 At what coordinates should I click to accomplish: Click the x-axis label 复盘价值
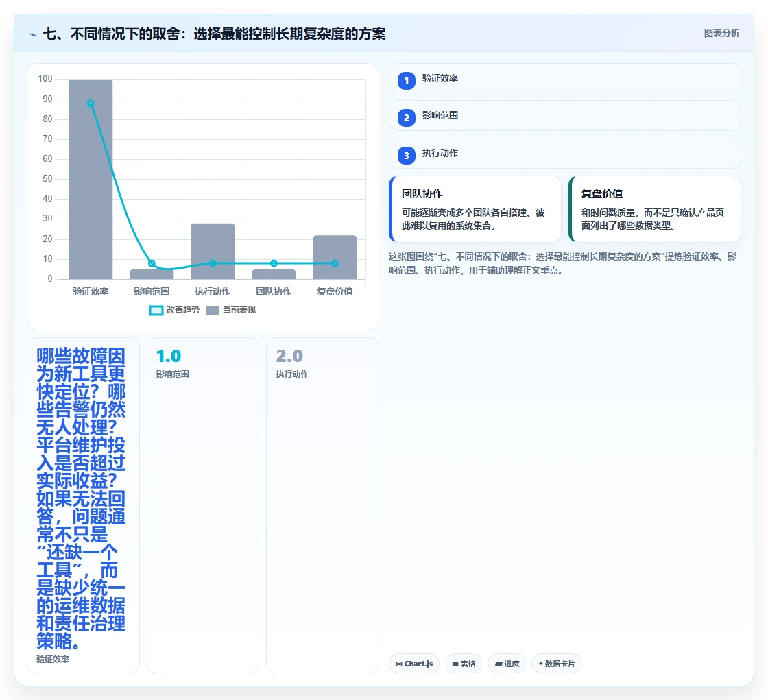(335, 291)
